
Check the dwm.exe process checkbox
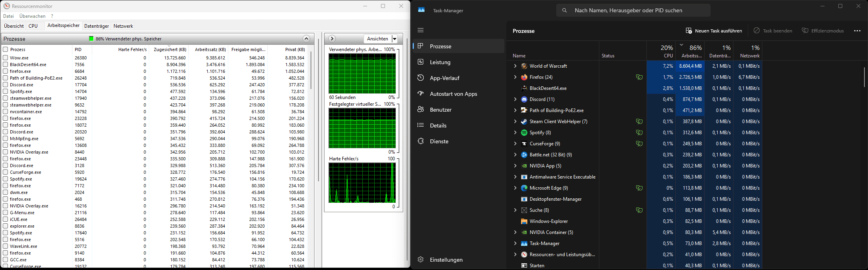(x=6, y=192)
